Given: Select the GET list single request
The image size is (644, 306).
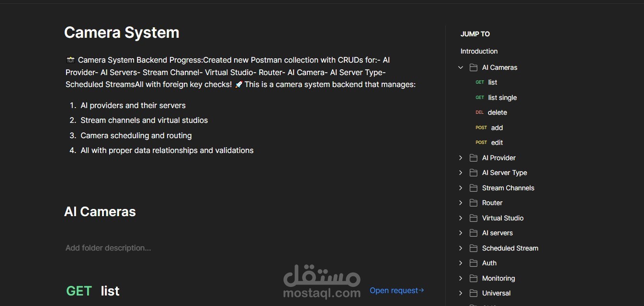Looking at the screenshot, I should (x=502, y=98).
